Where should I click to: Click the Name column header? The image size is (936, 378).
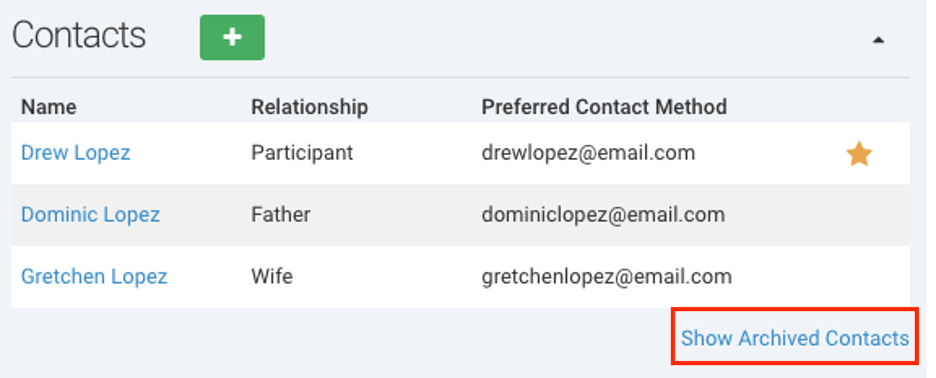point(49,107)
